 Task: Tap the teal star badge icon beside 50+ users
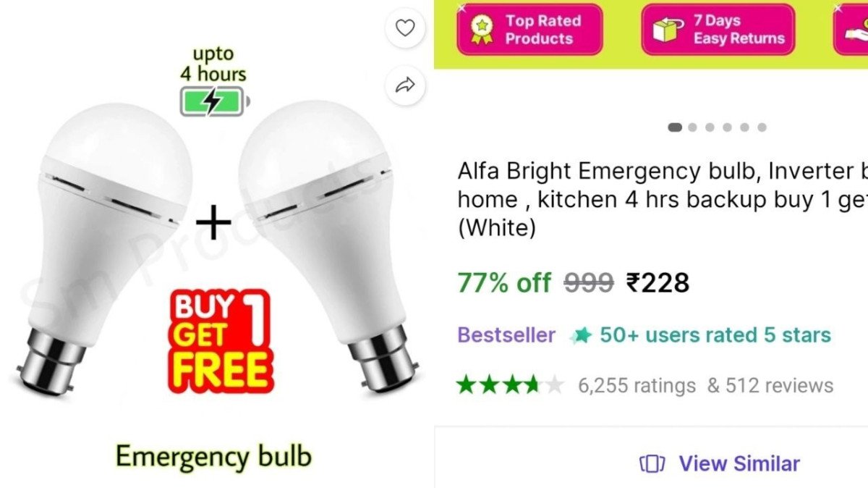coord(581,335)
